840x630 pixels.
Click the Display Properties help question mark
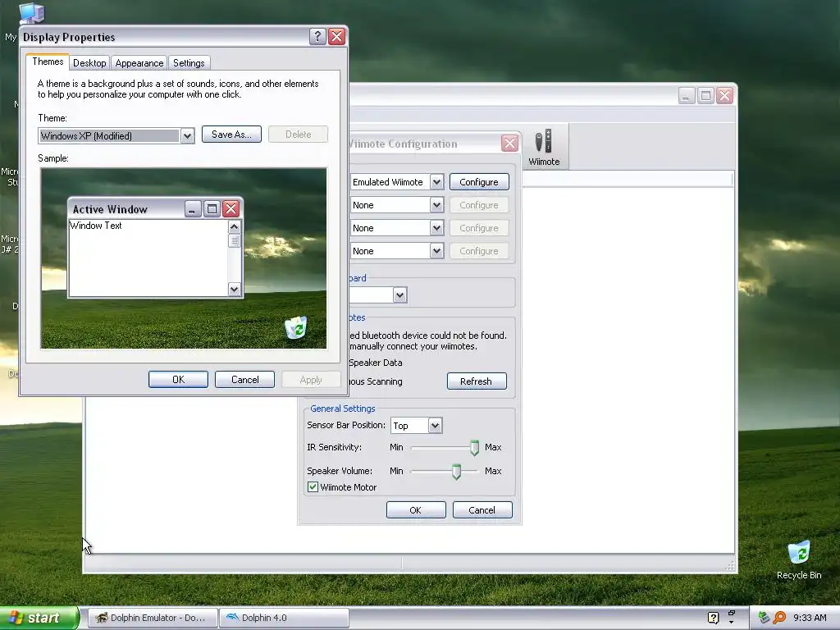pyautogui.click(x=317, y=36)
